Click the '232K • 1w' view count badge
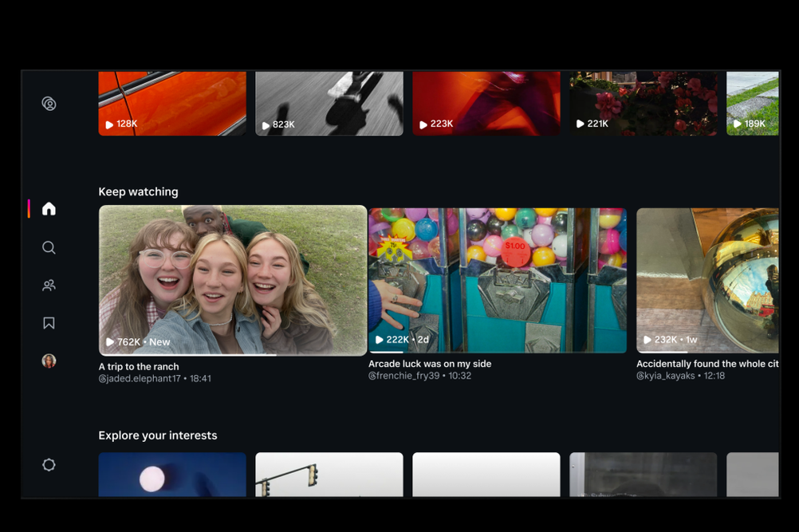Viewport: 799px width, 532px height. point(670,340)
